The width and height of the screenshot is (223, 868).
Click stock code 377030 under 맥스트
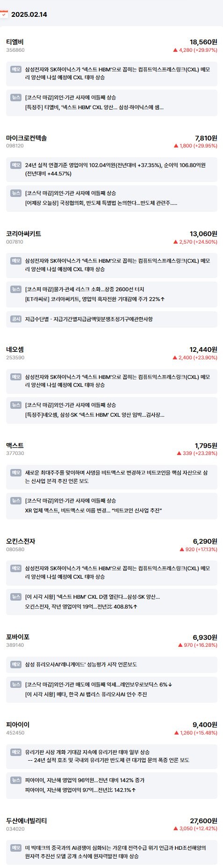click(15, 453)
